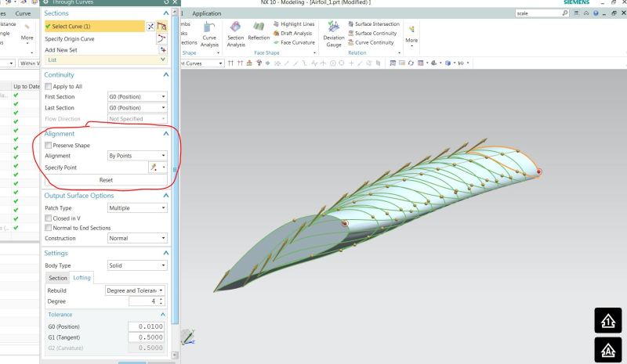The width and height of the screenshot is (627, 364).
Task: Open the Specify Point options arrow
Action: click(164, 168)
